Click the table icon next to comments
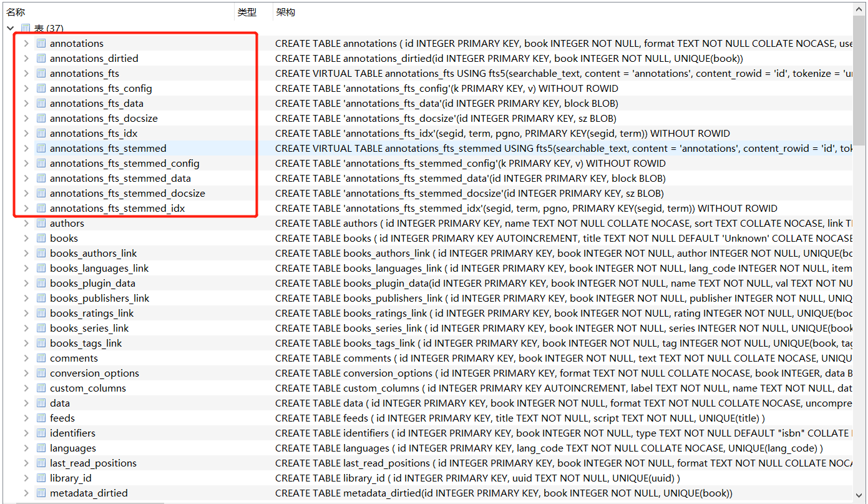Image resolution: width=868 pixels, height=504 pixels. click(41, 358)
